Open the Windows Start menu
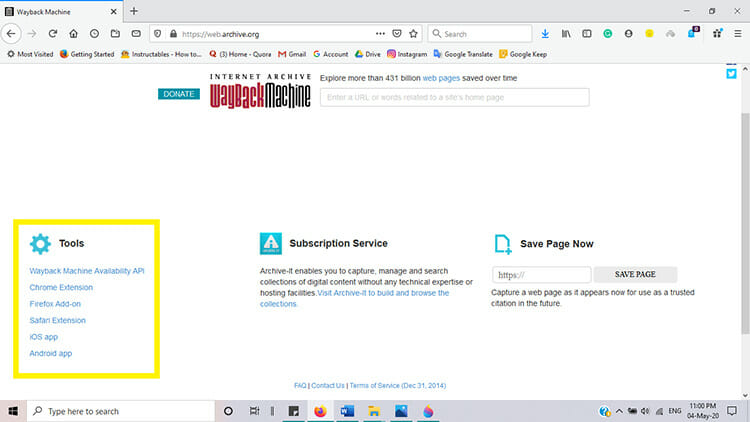The width and height of the screenshot is (750, 422). pos(13,411)
